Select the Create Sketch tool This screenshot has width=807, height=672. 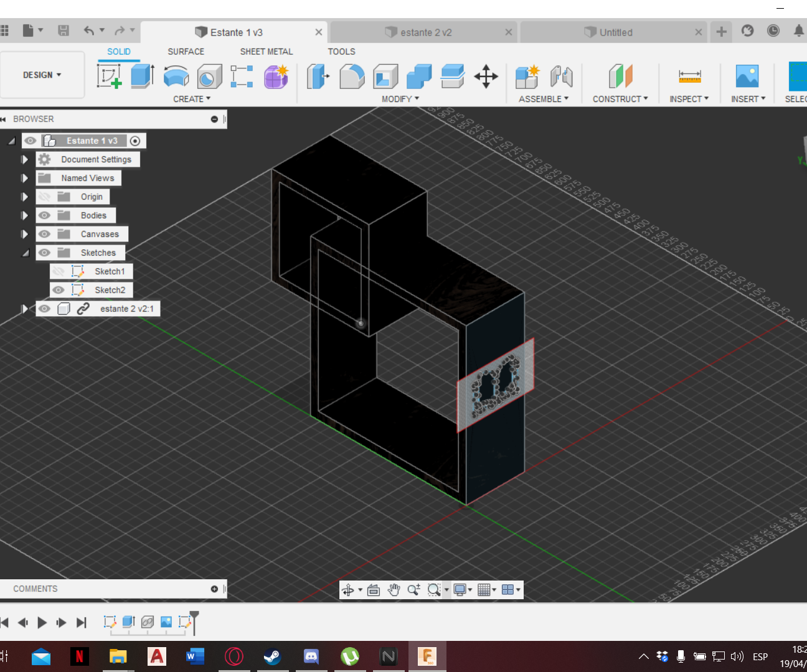coord(110,77)
